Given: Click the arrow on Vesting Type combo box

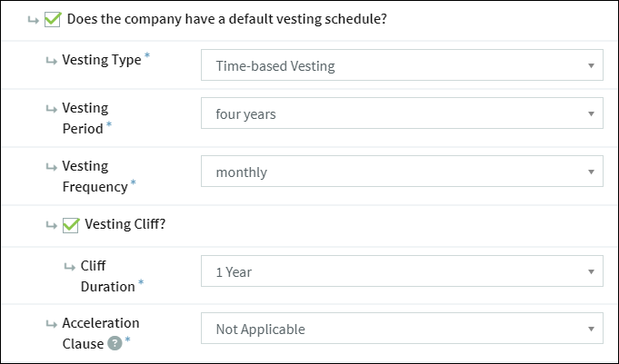Looking at the screenshot, I should (x=591, y=65).
